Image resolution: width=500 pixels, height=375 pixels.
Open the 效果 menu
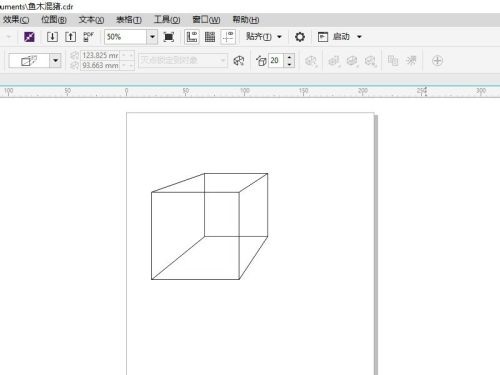point(16,20)
